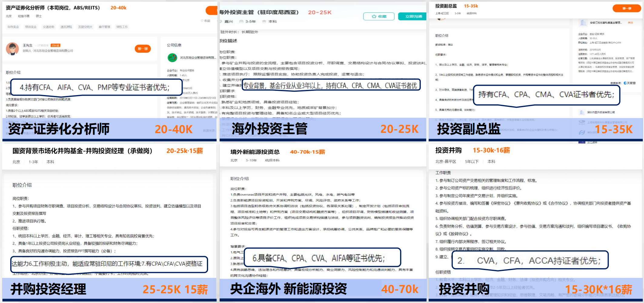644x303 pixels.
Task: Click the 深圳市国升投资有限公司 building icon
Action: (582, 112)
